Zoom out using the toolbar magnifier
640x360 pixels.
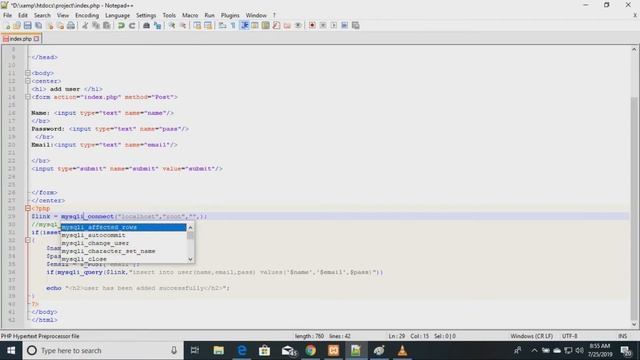coord(183,26)
